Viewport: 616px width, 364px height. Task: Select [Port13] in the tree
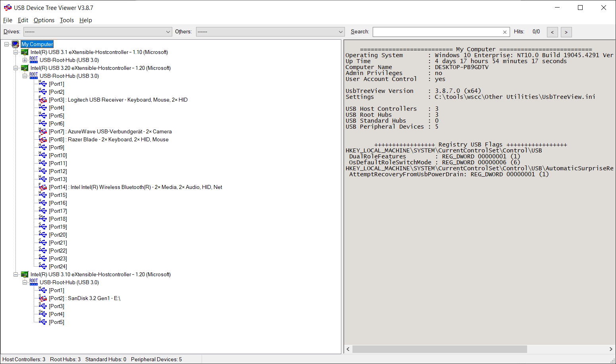pyautogui.click(x=58, y=179)
